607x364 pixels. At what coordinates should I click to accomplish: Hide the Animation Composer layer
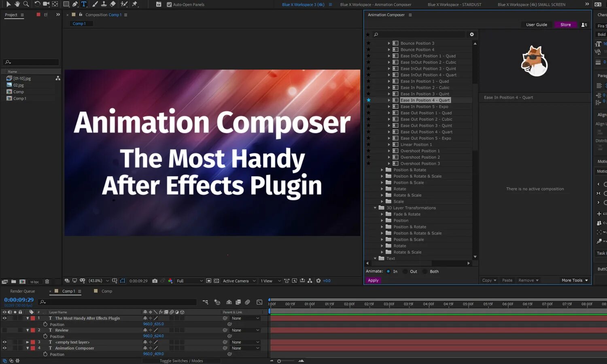click(x=5, y=348)
